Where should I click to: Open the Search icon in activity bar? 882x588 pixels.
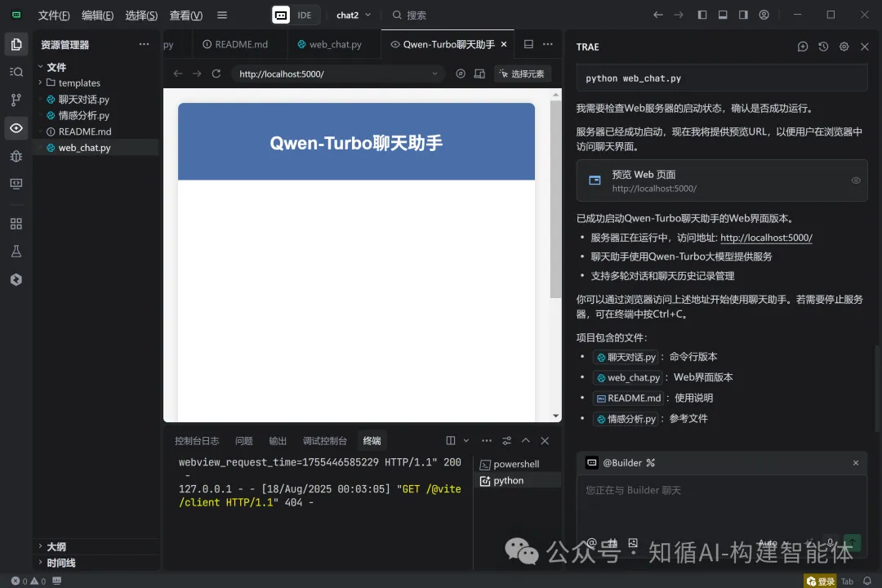[16, 72]
